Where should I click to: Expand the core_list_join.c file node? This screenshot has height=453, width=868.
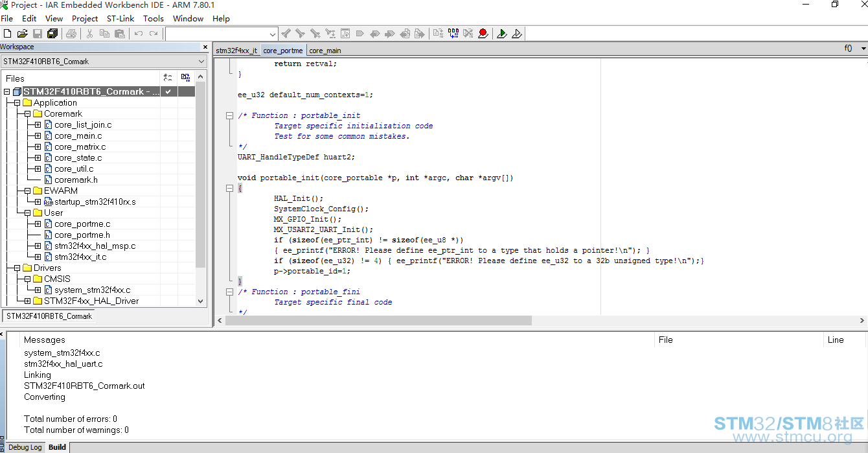[38, 125]
